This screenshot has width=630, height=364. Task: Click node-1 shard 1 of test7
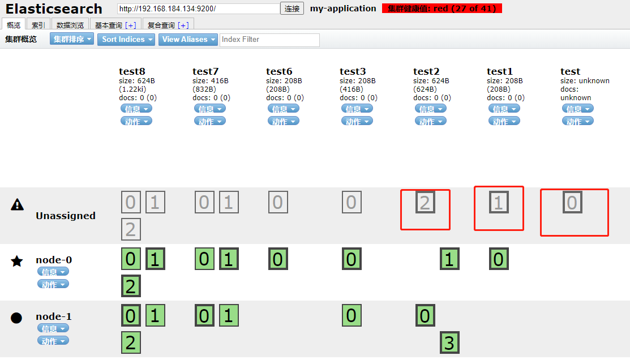pos(229,315)
